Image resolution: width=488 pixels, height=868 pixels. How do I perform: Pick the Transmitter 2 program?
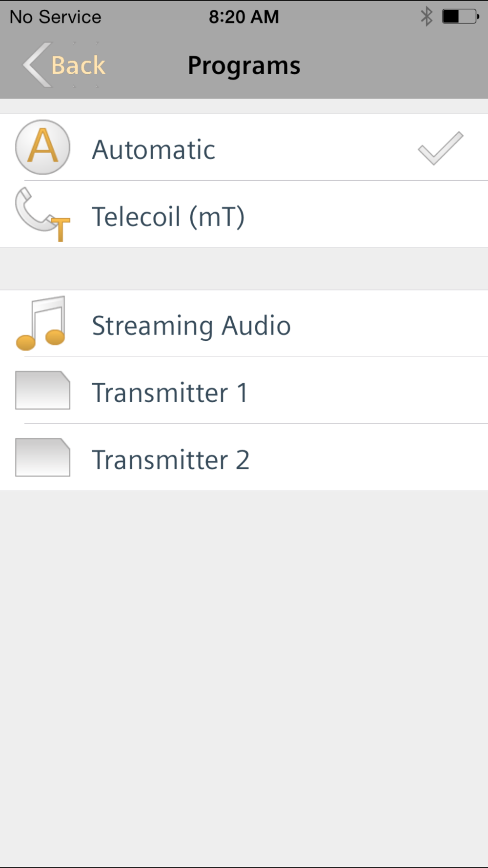(x=171, y=459)
